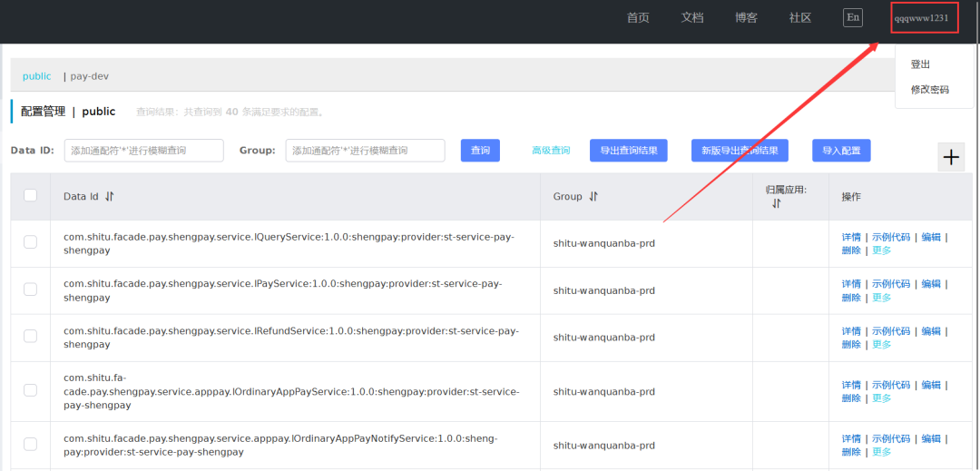Viewport: 980px width, 471px height.
Task: Check the IOrdinaryAppPayService row checkbox
Action: point(30,390)
